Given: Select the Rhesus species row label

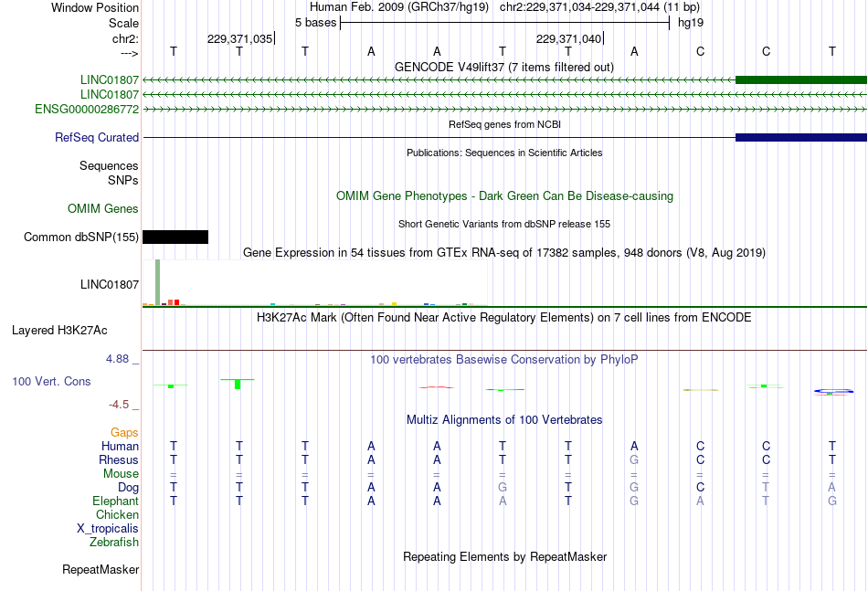Looking at the screenshot, I should [x=119, y=459].
